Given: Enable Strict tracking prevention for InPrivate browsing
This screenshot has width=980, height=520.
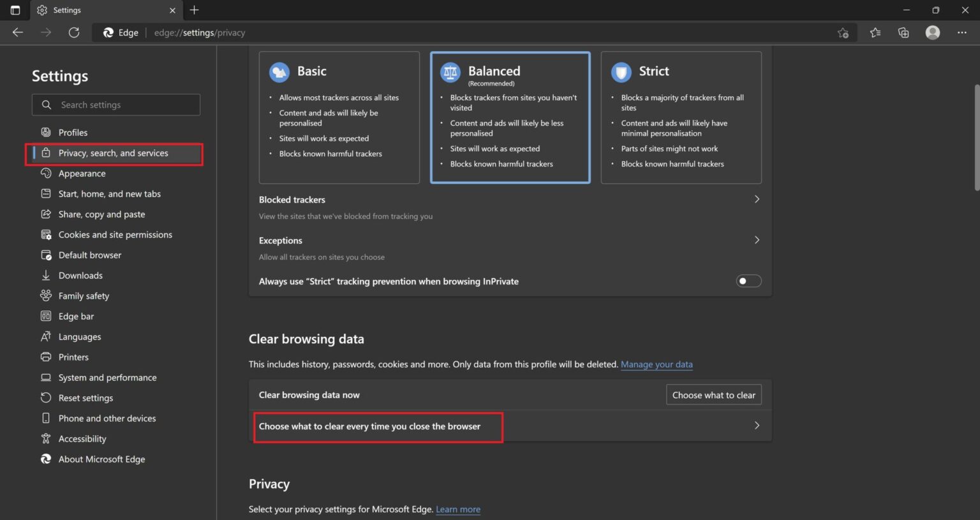Looking at the screenshot, I should click(x=747, y=281).
